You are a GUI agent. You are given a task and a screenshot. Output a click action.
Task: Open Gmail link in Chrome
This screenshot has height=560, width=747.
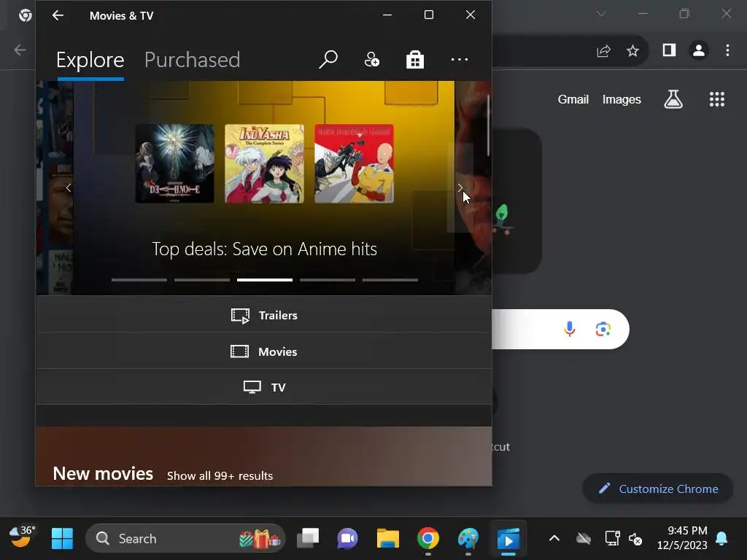573,99
